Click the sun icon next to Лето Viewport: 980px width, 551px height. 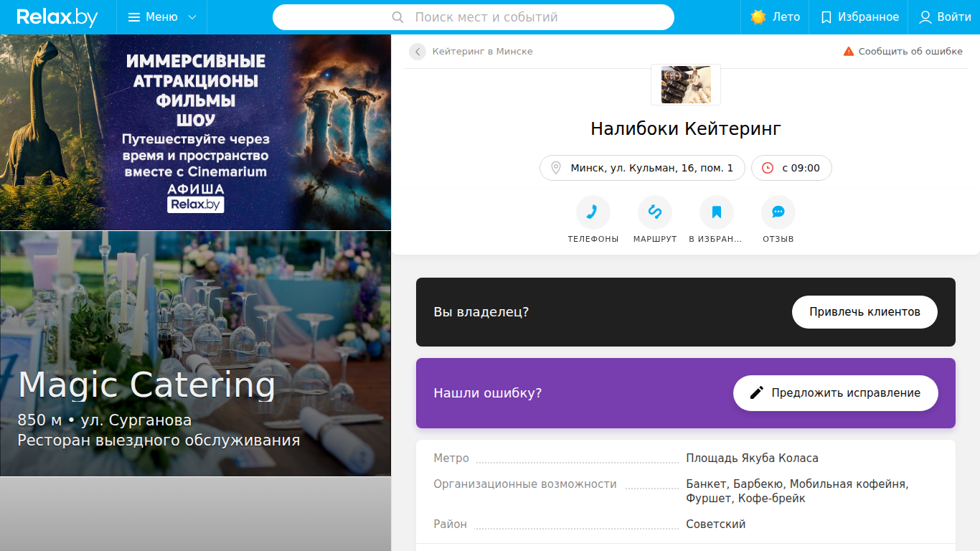click(x=758, y=17)
